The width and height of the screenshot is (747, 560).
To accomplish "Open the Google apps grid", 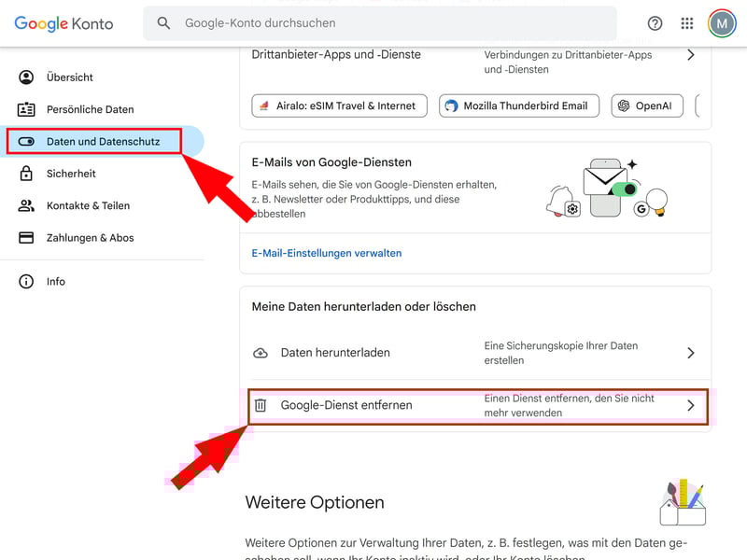I will [687, 23].
